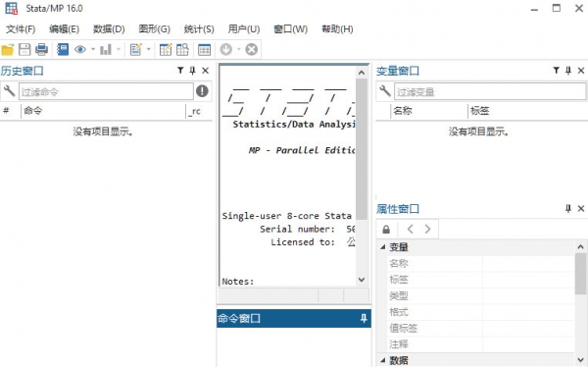Image resolution: width=588 pixels, height=367 pixels.
Task: Open the Data Editor (edit) icon
Action: [x=166, y=50]
